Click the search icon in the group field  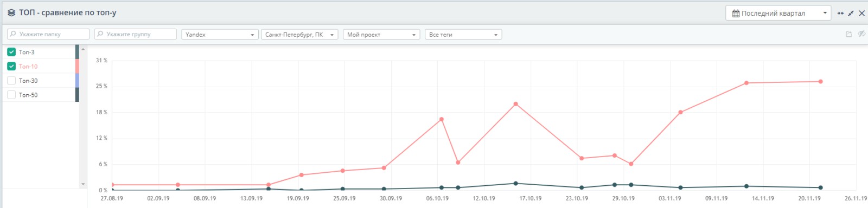[100, 34]
